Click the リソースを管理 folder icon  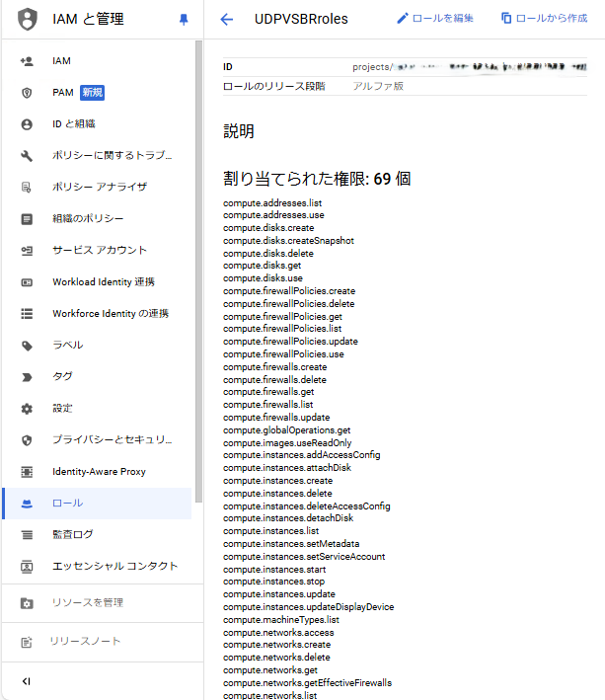(27, 603)
